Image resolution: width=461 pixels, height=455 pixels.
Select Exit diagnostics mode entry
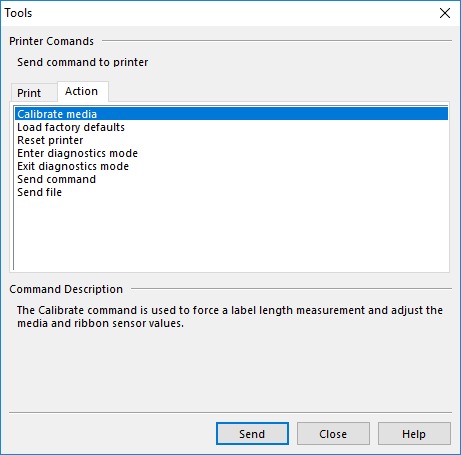pyautogui.click(x=231, y=166)
